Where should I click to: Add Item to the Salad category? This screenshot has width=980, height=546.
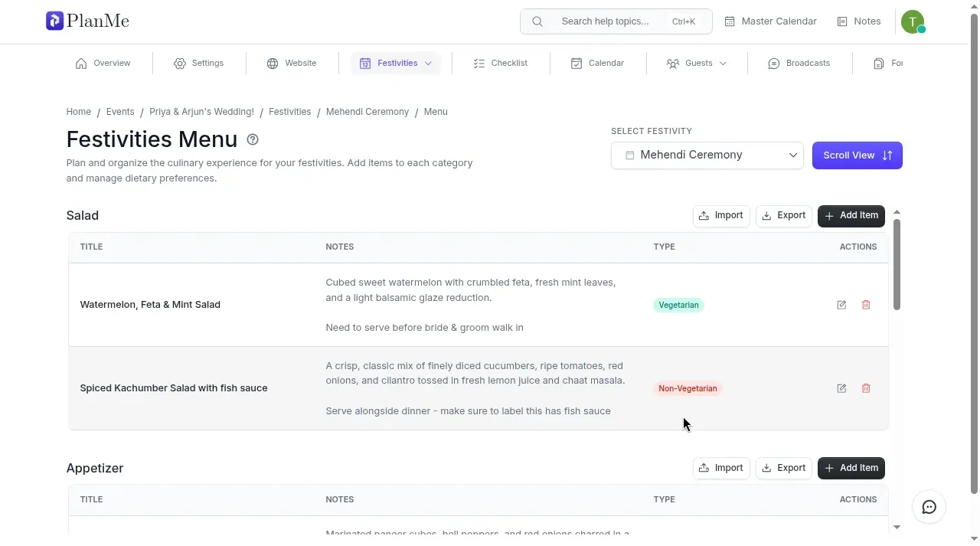(851, 216)
